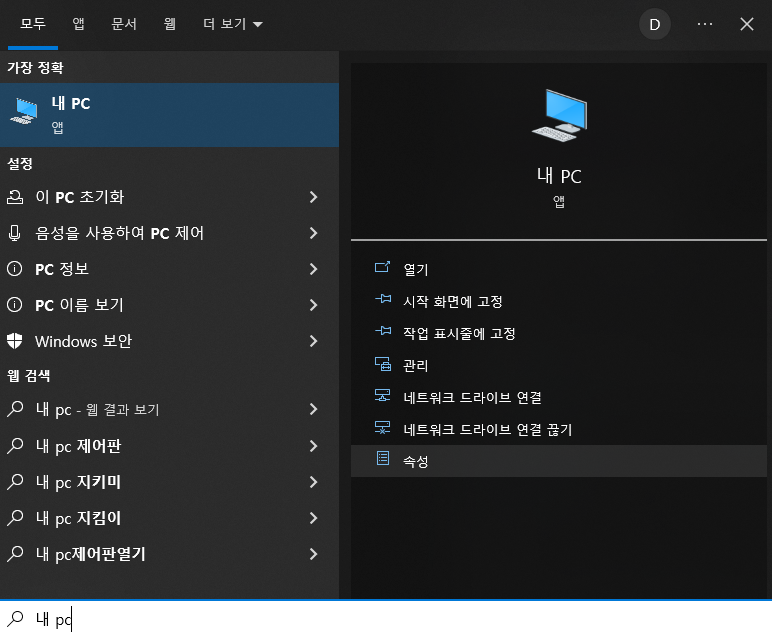
Task: Open 이 PC 초기화 setting
Action: pyautogui.click(x=169, y=197)
